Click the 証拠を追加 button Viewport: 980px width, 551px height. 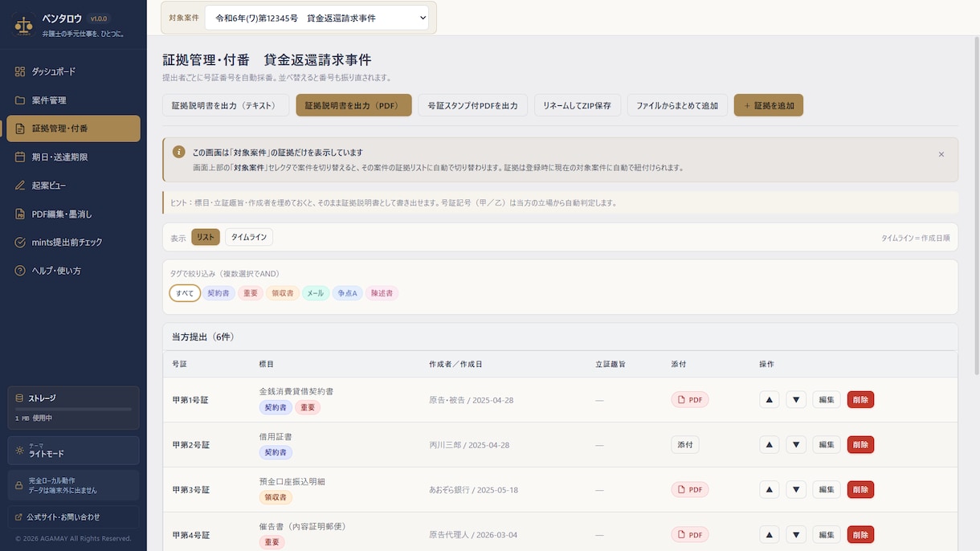click(769, 105)
